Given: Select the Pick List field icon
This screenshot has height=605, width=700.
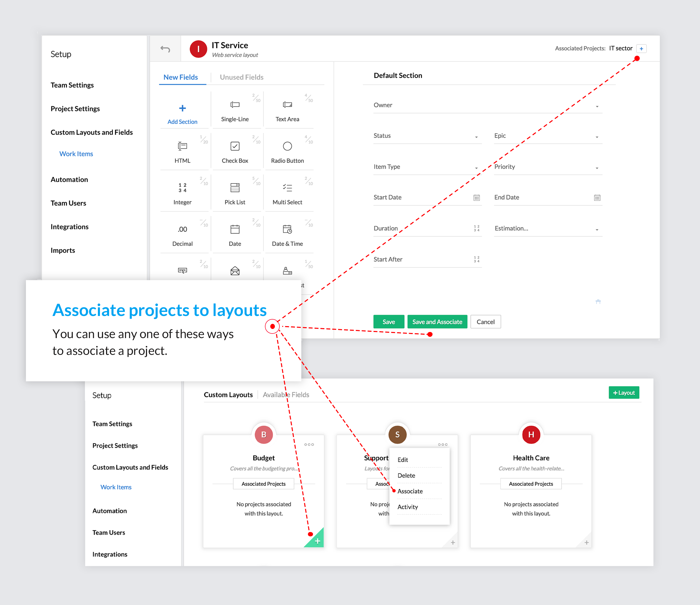Looking at the screenshot, I should point(235,188).
